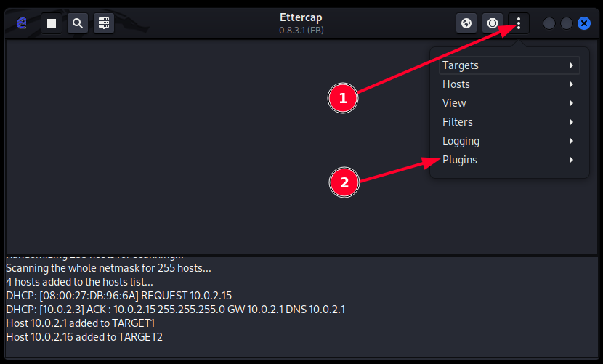
Task: Click the Ettercap logo icon
Action: [22, 23]
